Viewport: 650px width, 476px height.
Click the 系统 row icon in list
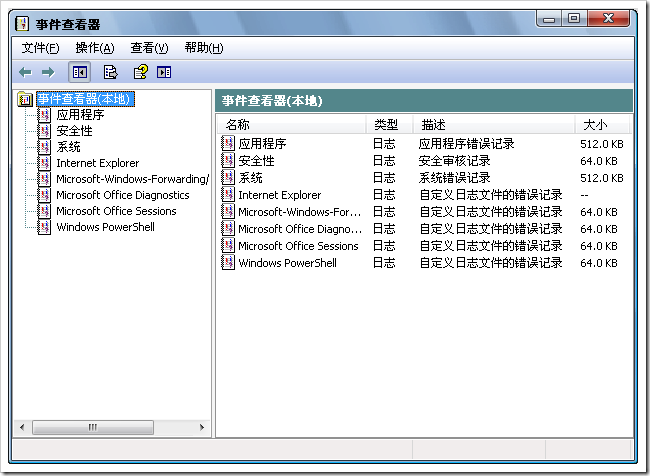[228, 177]
